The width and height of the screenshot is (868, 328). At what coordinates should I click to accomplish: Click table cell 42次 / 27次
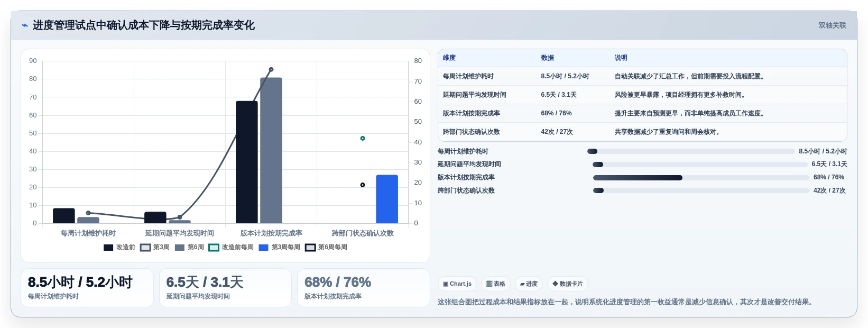coord(557,132)
